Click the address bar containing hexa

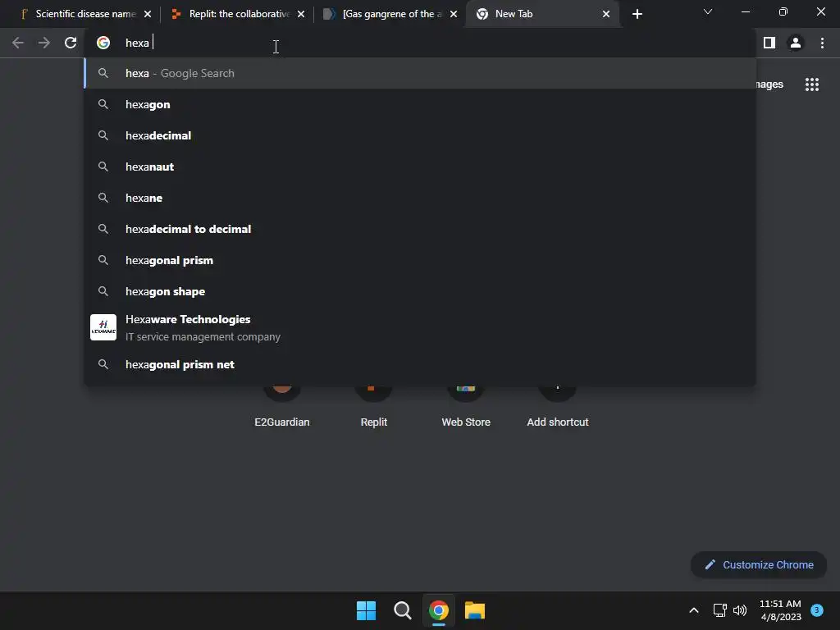click(x=419, y=43)
